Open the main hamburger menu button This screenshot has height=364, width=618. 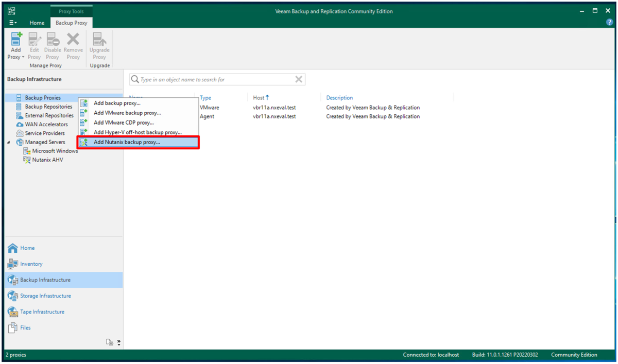[13, 23]
